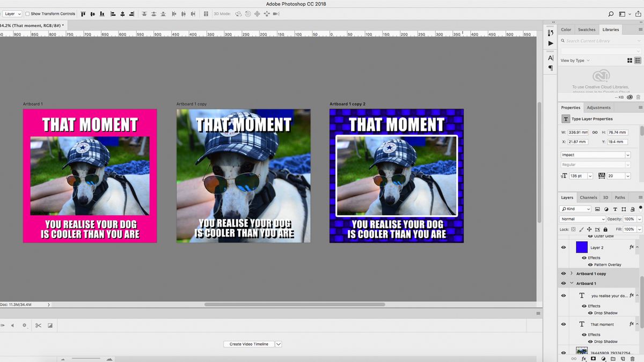Click the Filter for type layers icon

616,209
